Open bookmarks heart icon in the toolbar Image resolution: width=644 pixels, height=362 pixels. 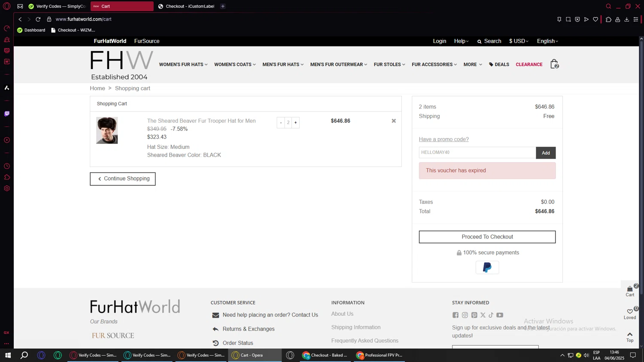point(595,19)
